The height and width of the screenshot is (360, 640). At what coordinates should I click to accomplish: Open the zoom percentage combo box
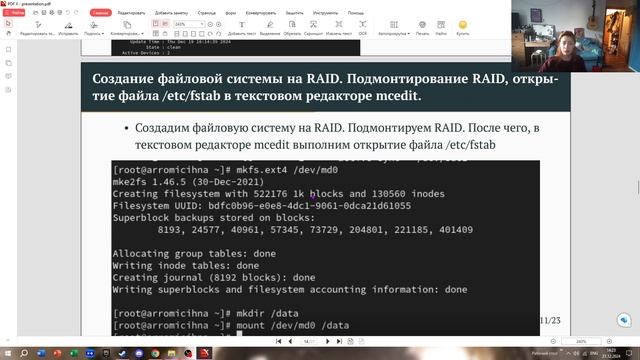pyautogui.click(x=189, y=24)
